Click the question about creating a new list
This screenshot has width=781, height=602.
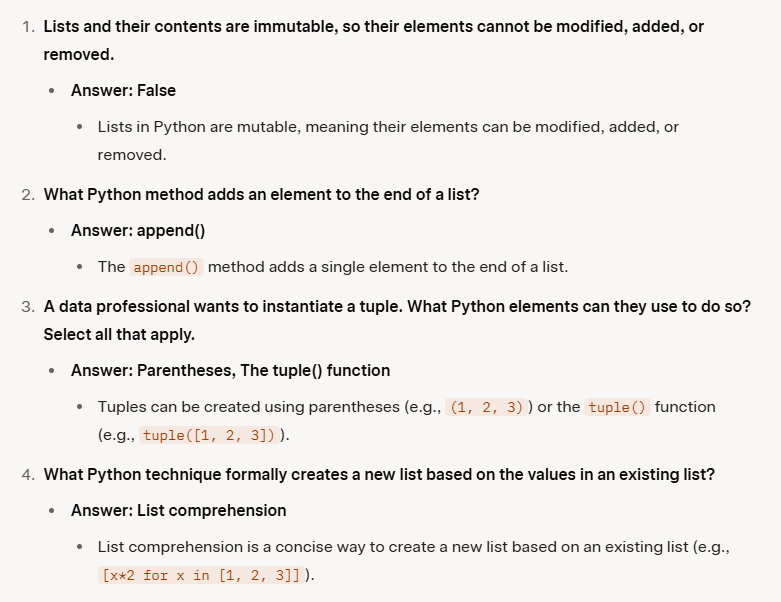click(x=379, y=474)
